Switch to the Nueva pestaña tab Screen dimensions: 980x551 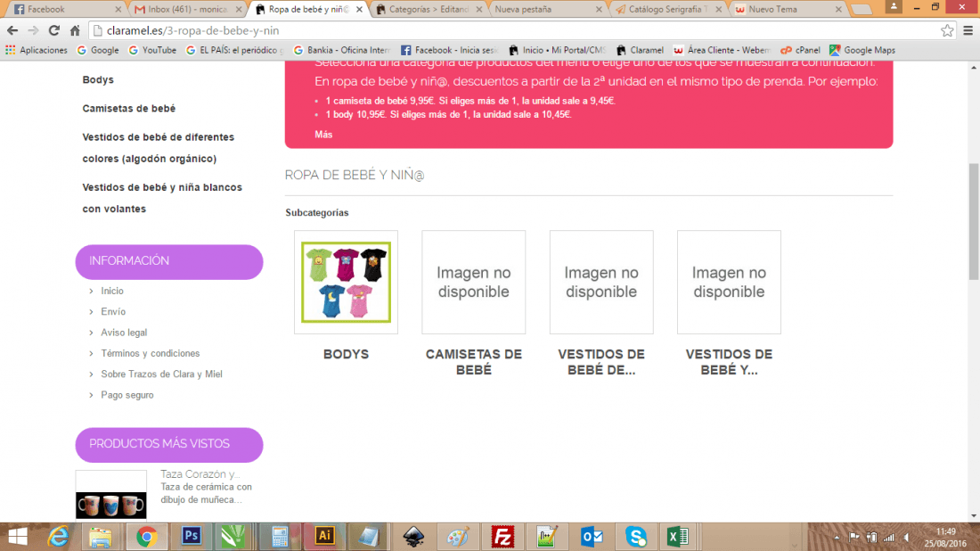pos(543,10)
